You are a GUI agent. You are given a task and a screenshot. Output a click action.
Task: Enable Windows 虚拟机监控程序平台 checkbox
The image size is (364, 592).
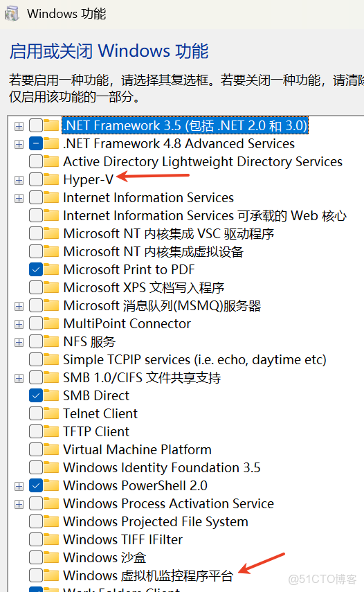(36, 575)
